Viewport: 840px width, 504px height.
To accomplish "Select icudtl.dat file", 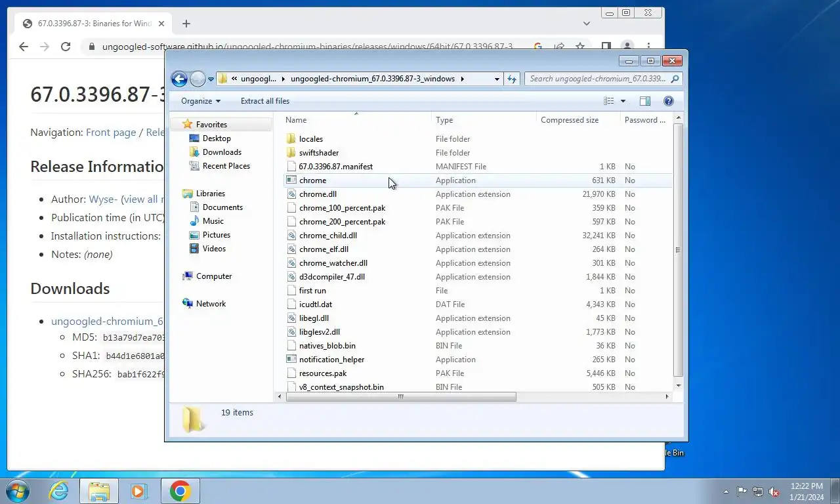I will (316, 304).
